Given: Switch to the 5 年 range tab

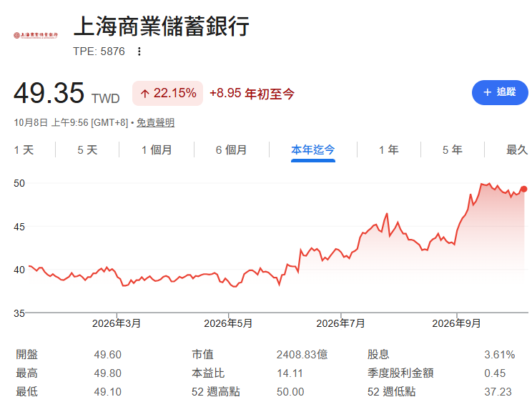Looking at the screenshot, I should click(452, 149).
